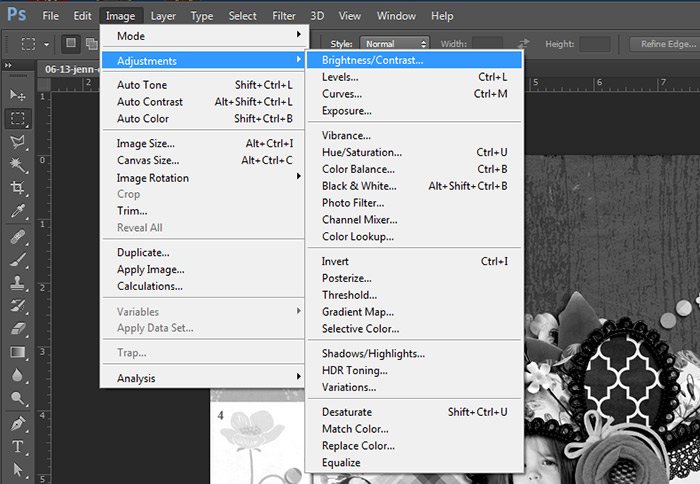Choose Replace Color adjustment

(x=414, y=446)
